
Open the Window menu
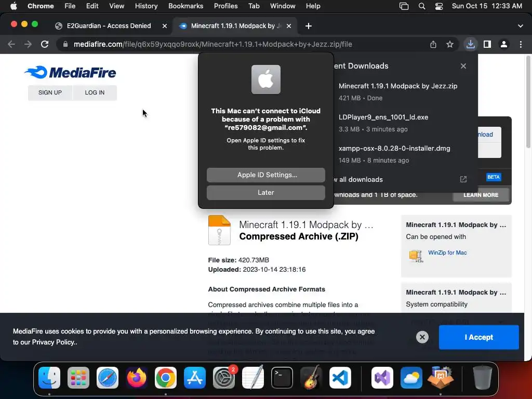click(283, 6)
